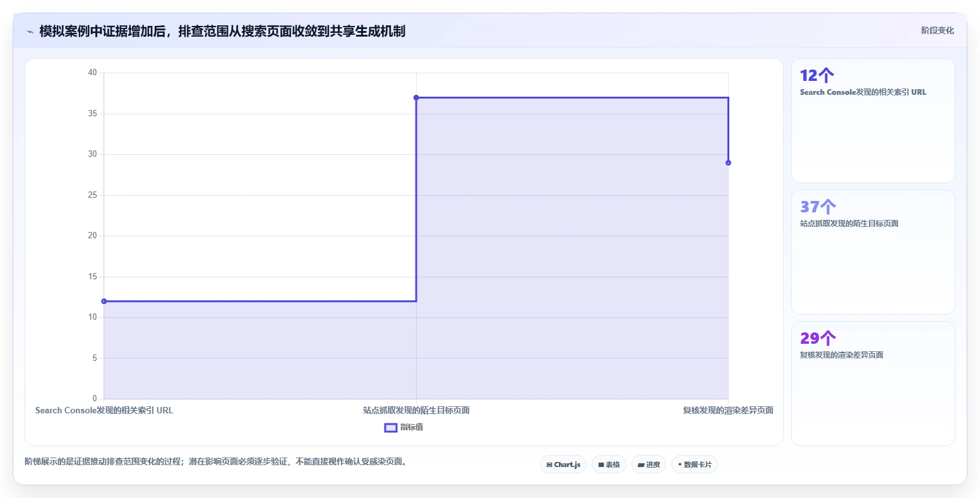Click the chart title starting with 模拟案例中证据增加后
The image size is (980, 498).
point(222,31)
